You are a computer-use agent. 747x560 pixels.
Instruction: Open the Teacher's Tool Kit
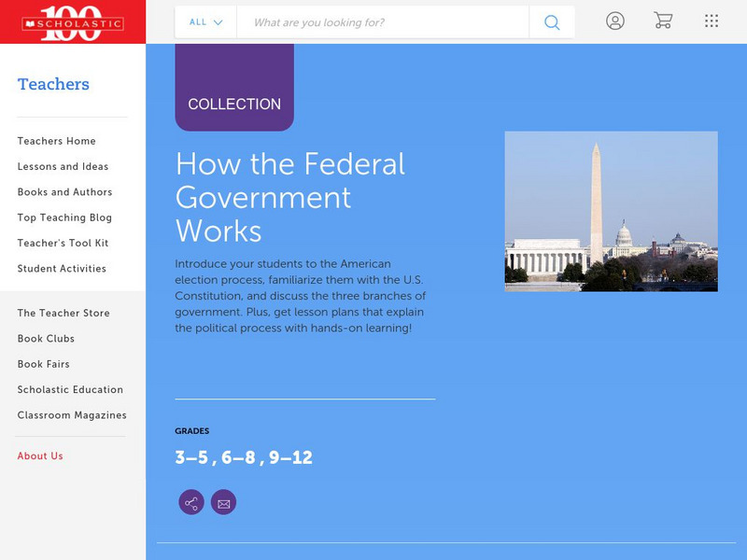61,244
